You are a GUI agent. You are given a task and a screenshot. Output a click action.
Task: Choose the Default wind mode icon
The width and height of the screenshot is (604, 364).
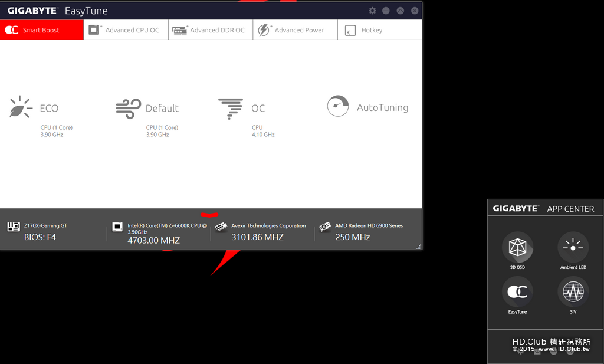click(128, 109)
